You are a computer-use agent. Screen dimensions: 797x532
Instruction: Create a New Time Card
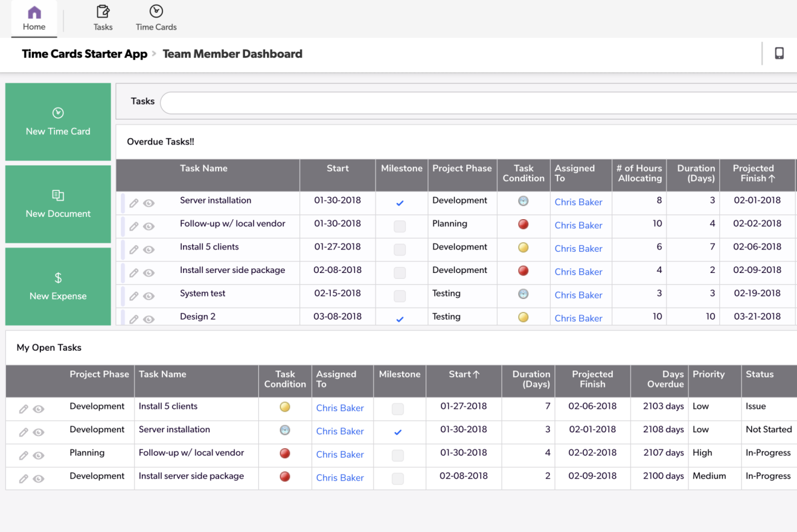pos(58,121)
